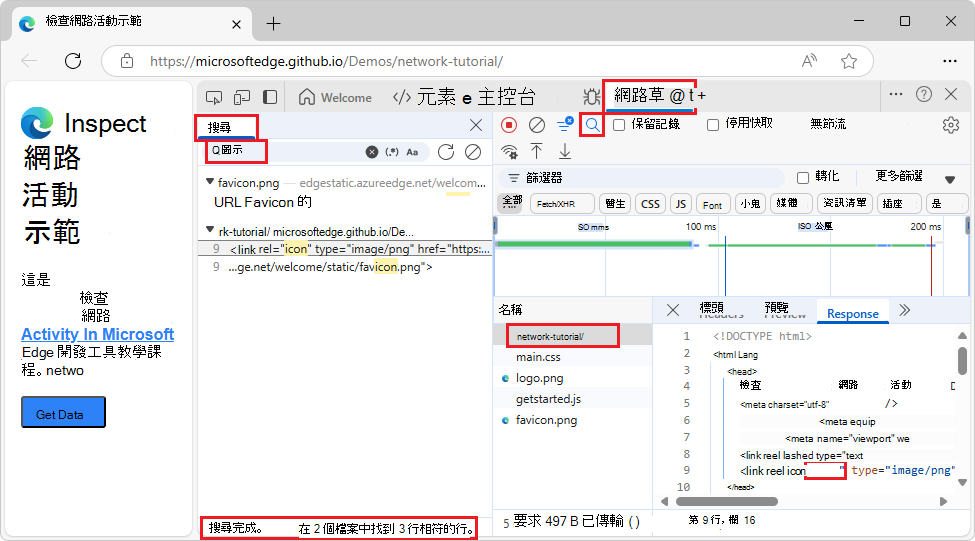Select the favicon.png"> result line
The height and width of the screenshot is (541, 975).
point(345,267)
